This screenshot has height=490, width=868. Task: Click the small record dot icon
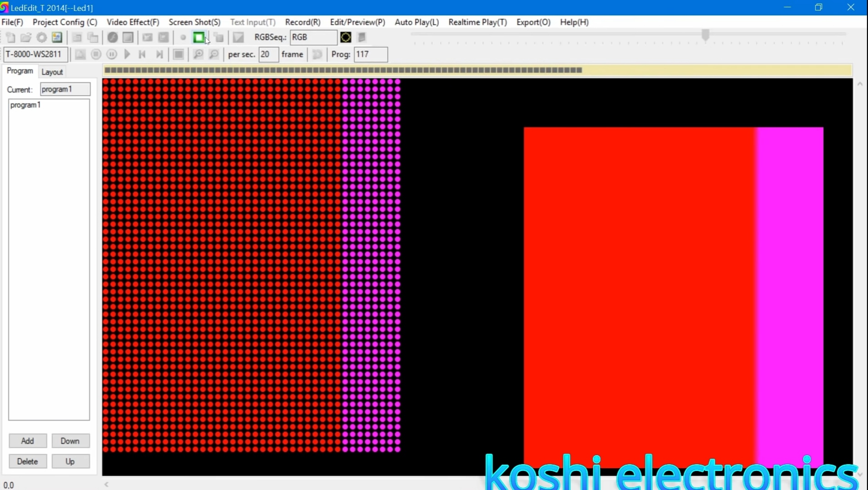coord(183,38)
